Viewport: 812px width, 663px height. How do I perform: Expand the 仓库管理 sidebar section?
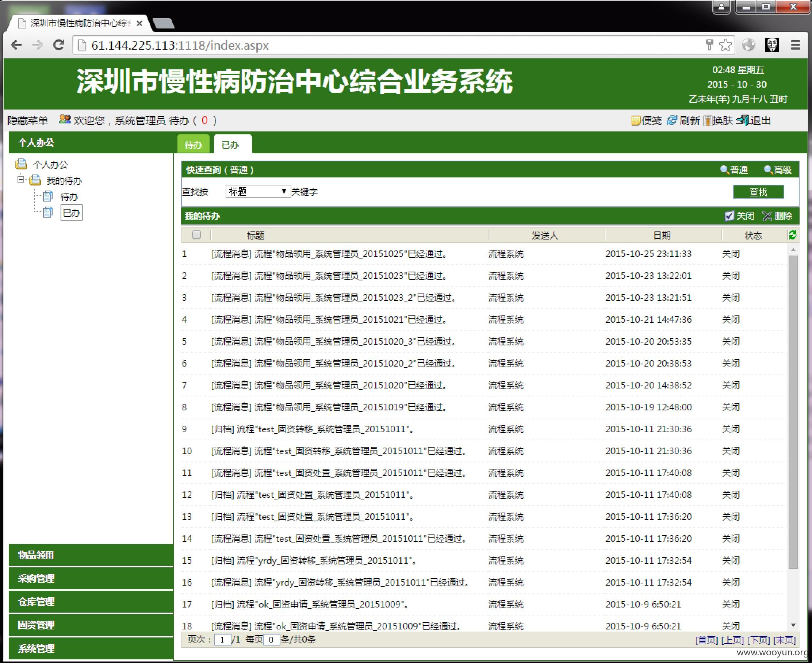pos(91,602)
